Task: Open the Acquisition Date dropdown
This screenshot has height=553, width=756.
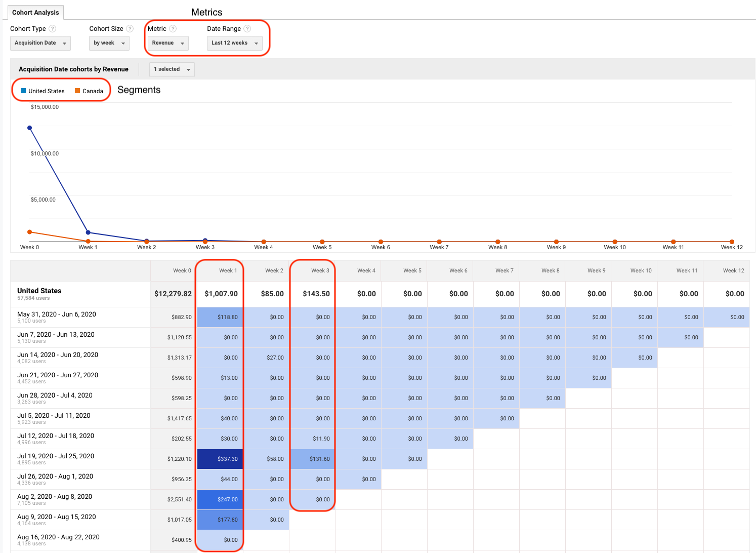Action: (40, 43)
